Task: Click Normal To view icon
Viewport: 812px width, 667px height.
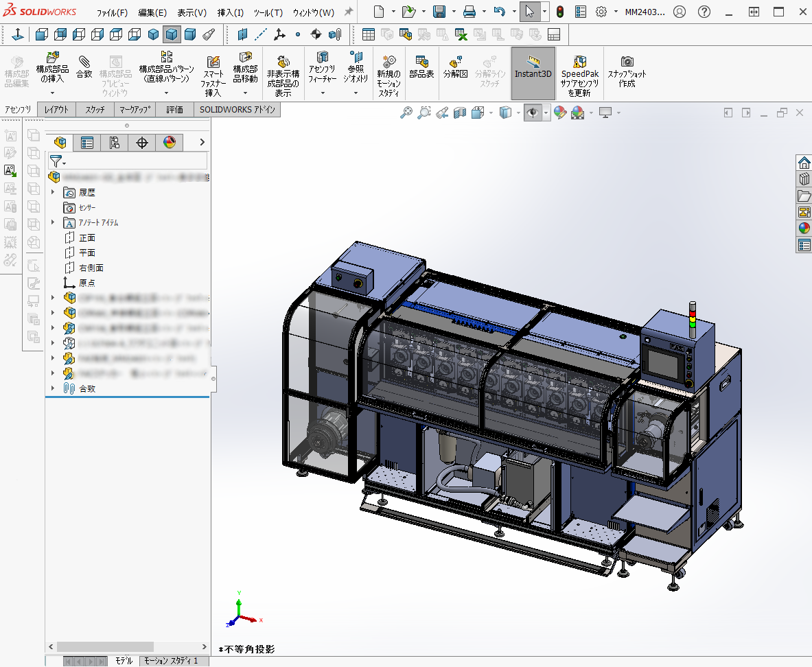Action: tap(18, 34)
